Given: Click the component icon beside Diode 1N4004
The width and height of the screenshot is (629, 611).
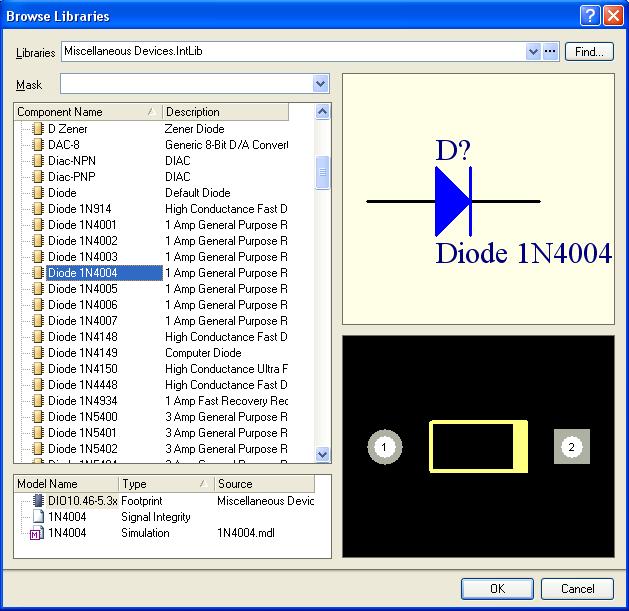Looking at the screenshot, I should pos(38,273).
